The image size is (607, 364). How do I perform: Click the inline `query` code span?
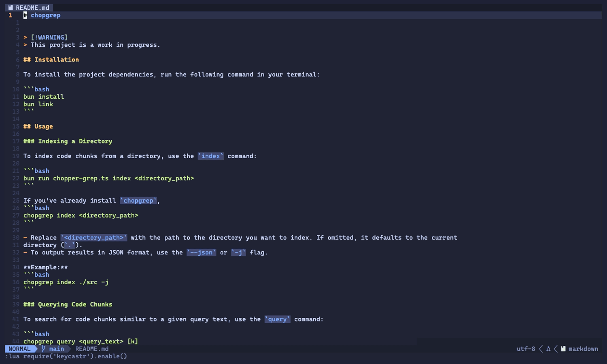coord(277,319)
